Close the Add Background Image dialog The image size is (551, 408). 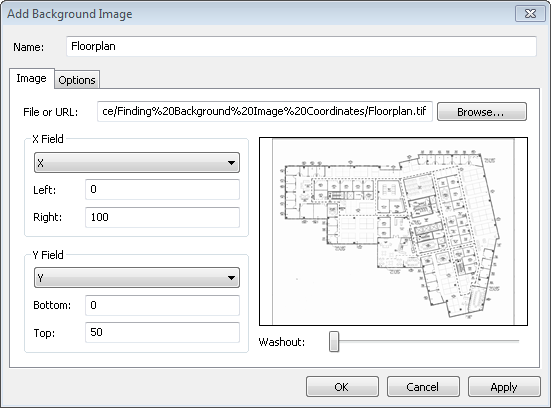click(530, 13)
